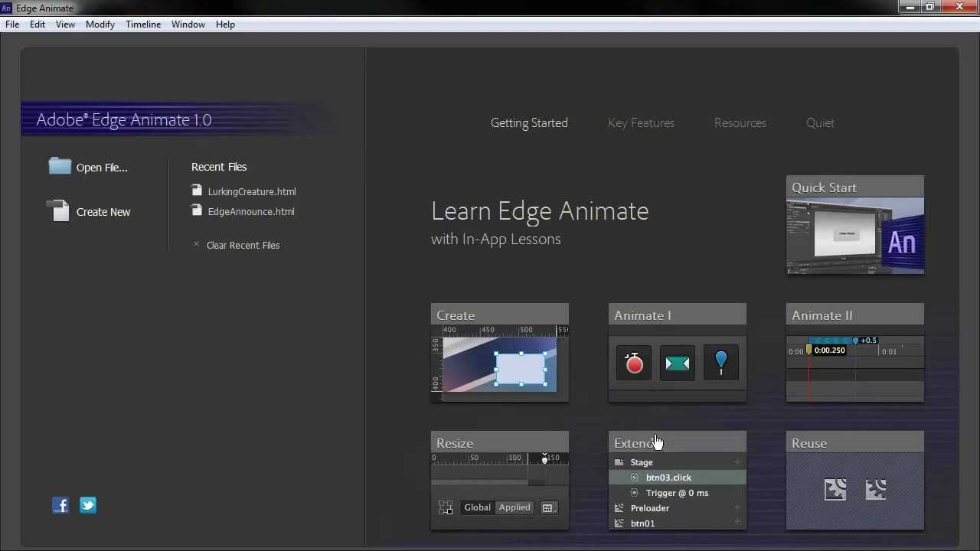Screen dimensions: 980x551
Task: Open the Edit menu
Action: 38,24
